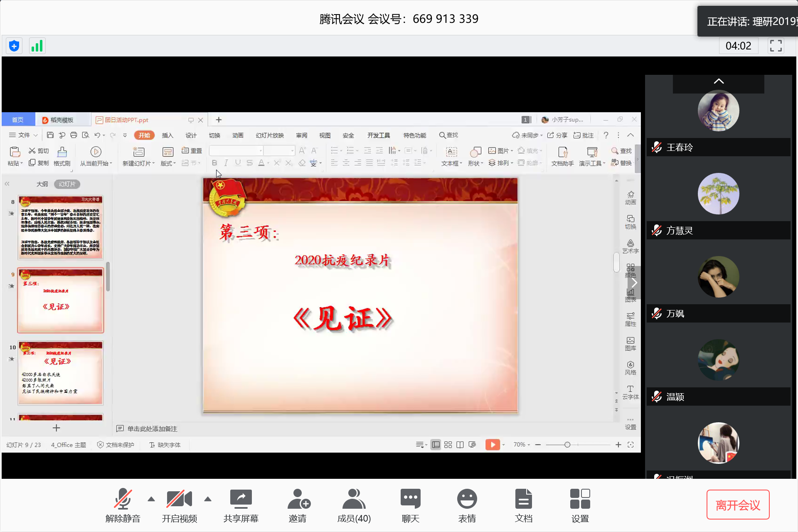Open 图库 side panel icon
The image size is (798, 532).
pos(631,344)
